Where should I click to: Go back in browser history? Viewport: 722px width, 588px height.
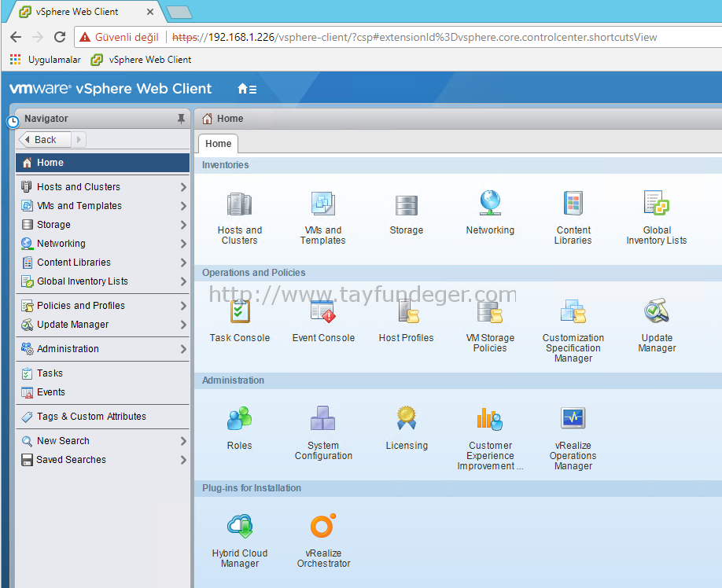[16, 37]
